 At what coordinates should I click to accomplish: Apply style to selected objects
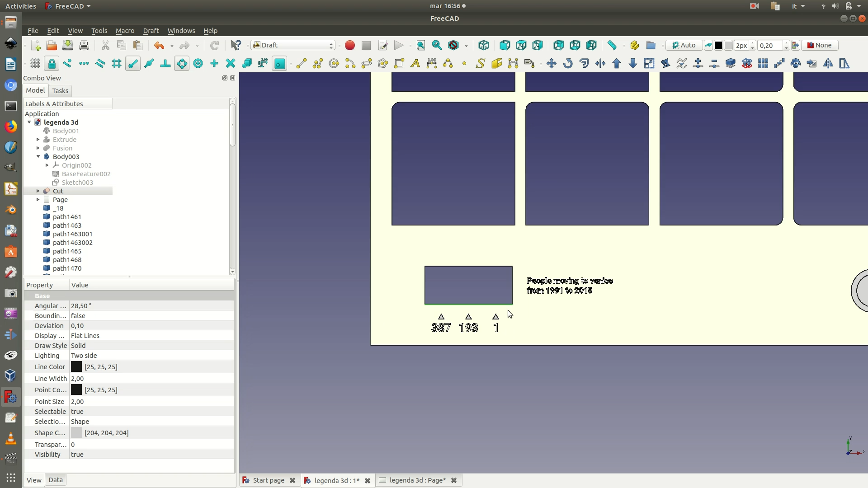(796, 45)
